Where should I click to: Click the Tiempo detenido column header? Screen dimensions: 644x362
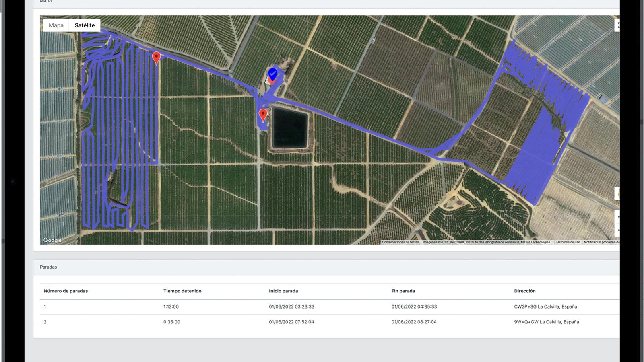pos(182,291)
